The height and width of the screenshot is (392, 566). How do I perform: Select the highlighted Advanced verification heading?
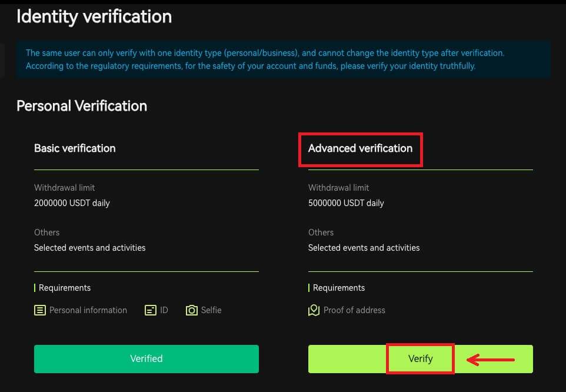tap(359, 149)
